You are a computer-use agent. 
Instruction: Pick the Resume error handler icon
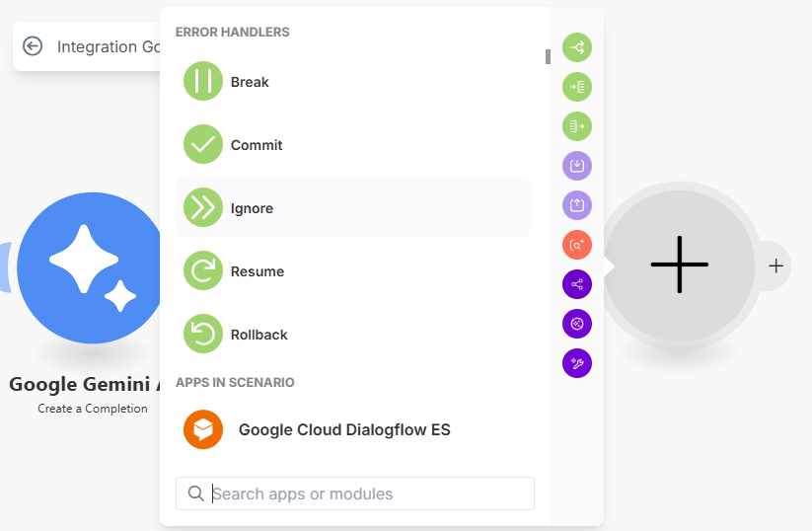203,270
